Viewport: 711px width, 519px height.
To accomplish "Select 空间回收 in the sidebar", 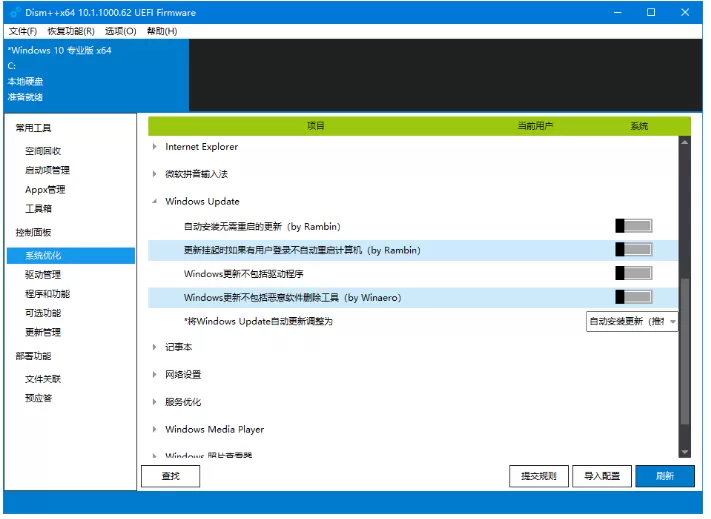I will (x=43, y=152).
